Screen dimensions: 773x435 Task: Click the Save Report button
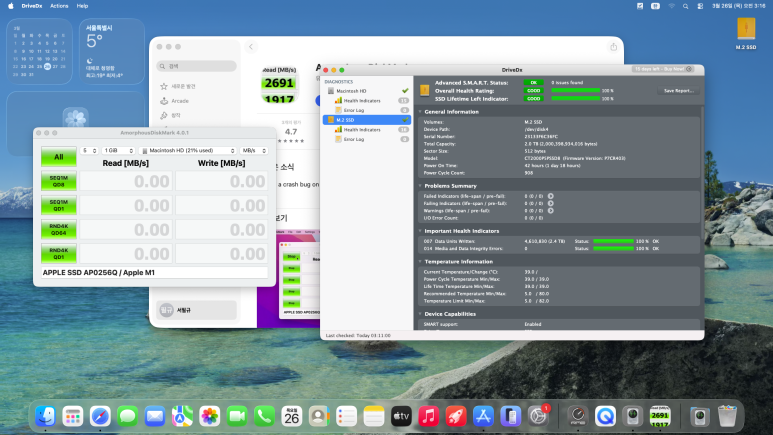pos(678,91)
